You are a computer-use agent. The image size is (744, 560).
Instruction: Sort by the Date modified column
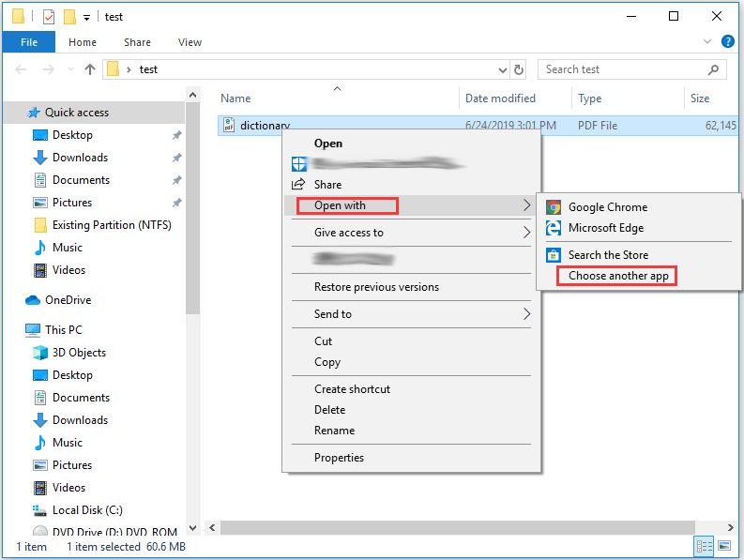(x=500, y=98)
